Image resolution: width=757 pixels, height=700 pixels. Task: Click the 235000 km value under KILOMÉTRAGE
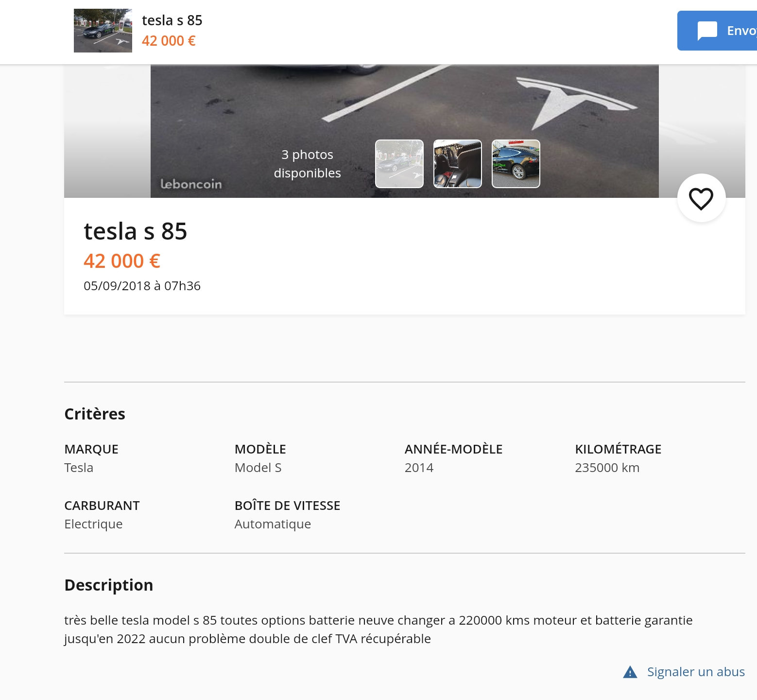pyautogui.click(x=607, y=468)
